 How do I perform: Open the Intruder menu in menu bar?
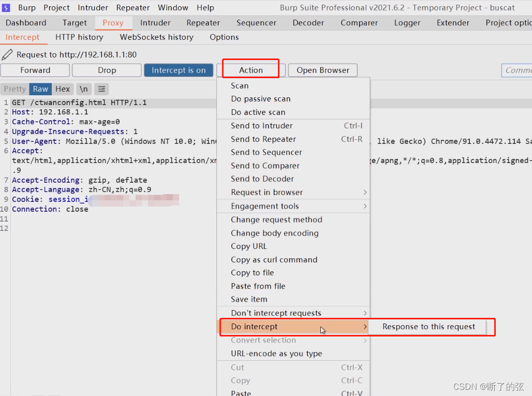point(93,7)
